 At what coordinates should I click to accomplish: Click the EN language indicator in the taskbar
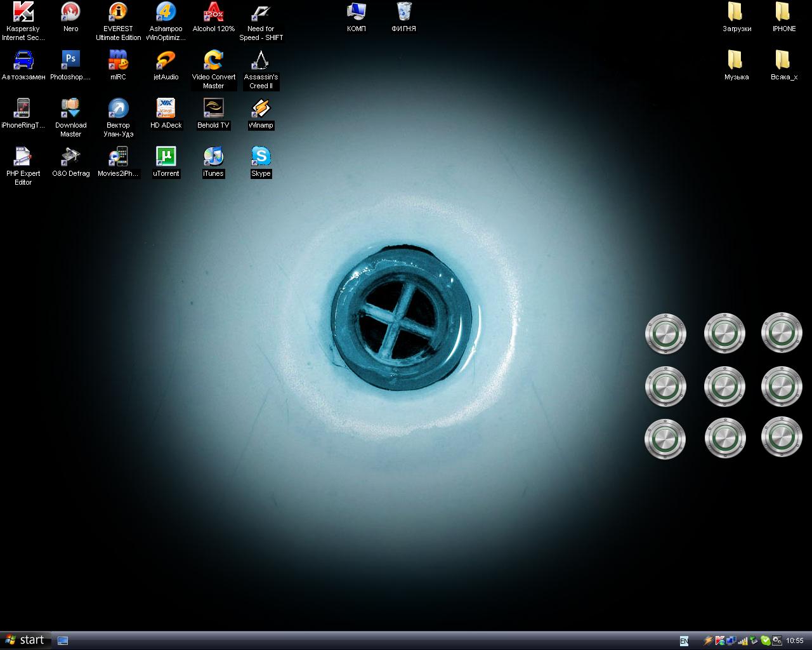coord(684,641)
